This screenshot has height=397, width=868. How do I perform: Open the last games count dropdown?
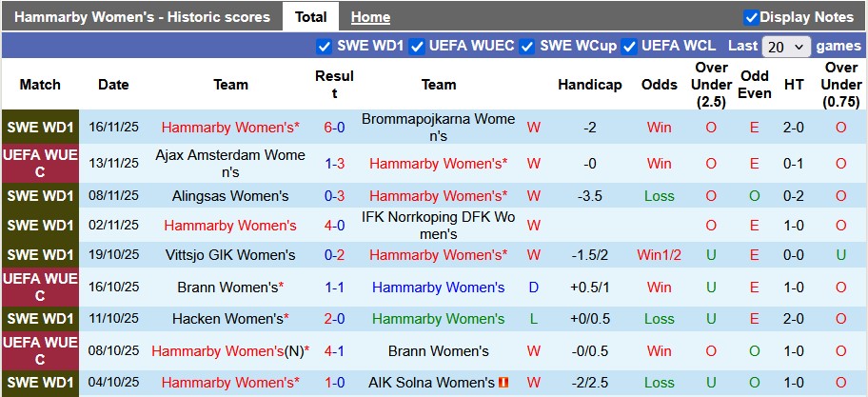tap(786, 46)
